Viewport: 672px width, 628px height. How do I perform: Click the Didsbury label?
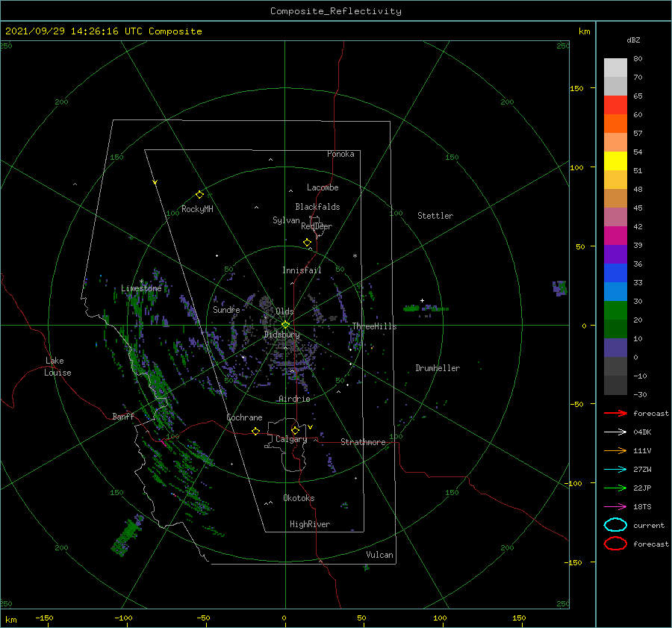(x=281, y=335)
